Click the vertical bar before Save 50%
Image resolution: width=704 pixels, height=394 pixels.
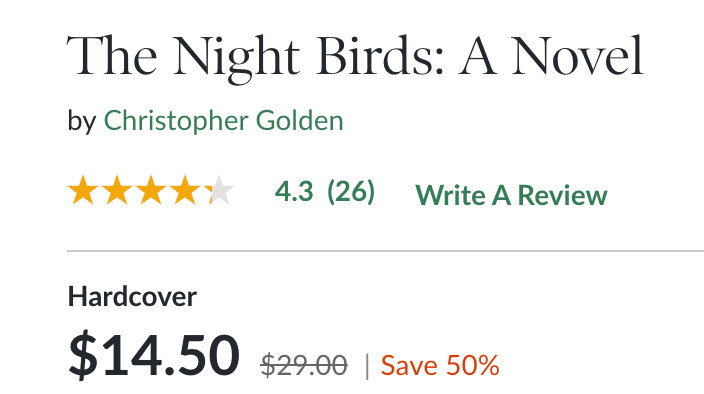[367, 366]
